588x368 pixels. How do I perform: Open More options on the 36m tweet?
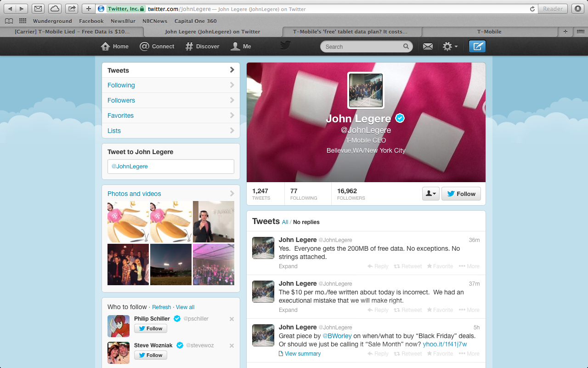(469, 266)
